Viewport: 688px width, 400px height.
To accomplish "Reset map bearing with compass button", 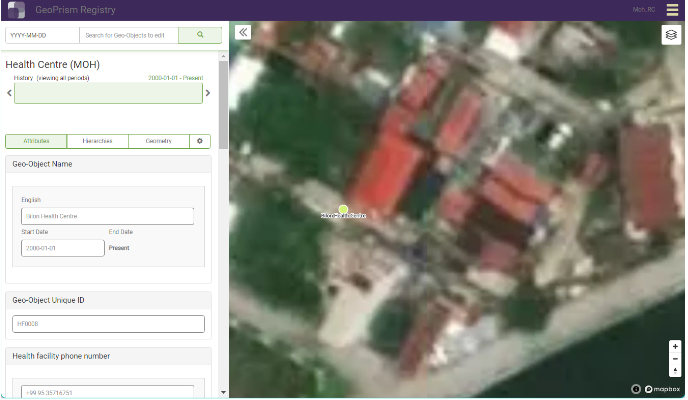I will tap(675, 370).
